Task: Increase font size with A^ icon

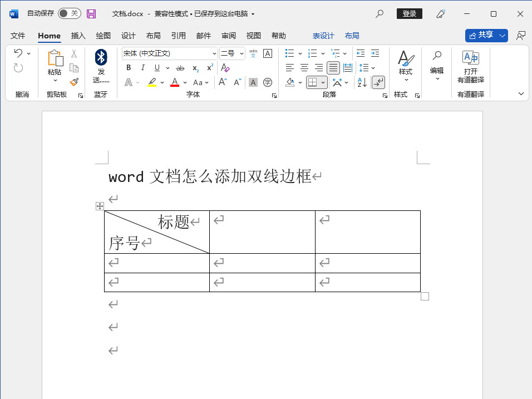Action: click(223, 82)
